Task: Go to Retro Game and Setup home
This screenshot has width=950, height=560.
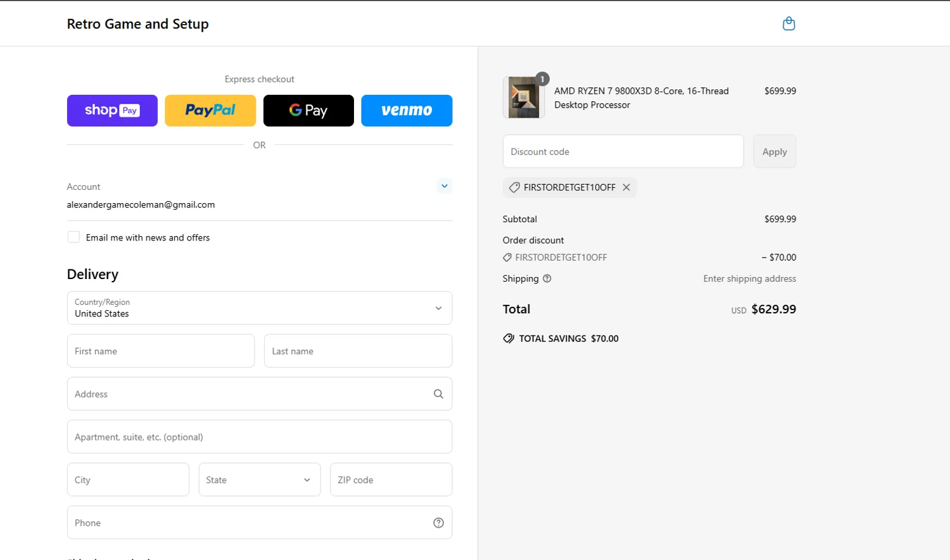Action: [x=137, y=24]
